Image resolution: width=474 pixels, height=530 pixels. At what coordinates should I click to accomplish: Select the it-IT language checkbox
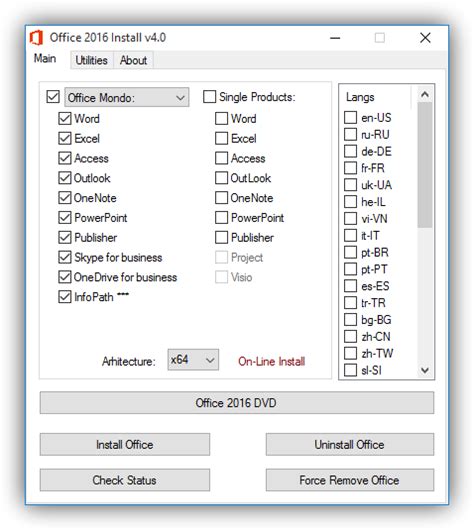tap(351, 235)
